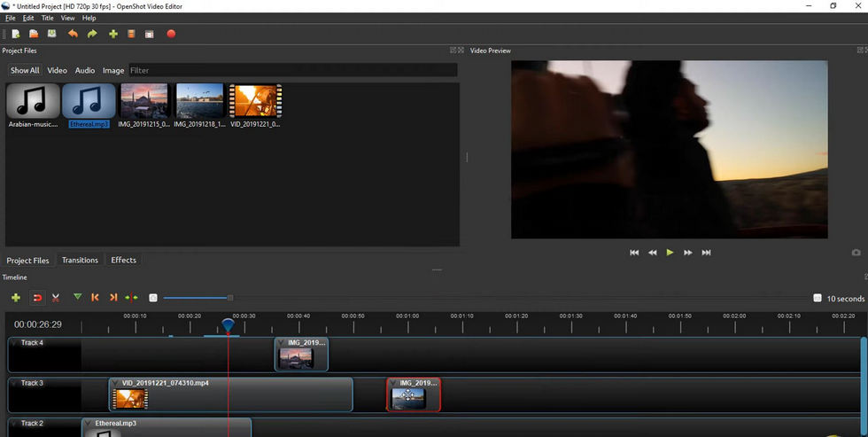Click the New Project icon
Screen dimensions: 868x437
[x=15, y=35]
